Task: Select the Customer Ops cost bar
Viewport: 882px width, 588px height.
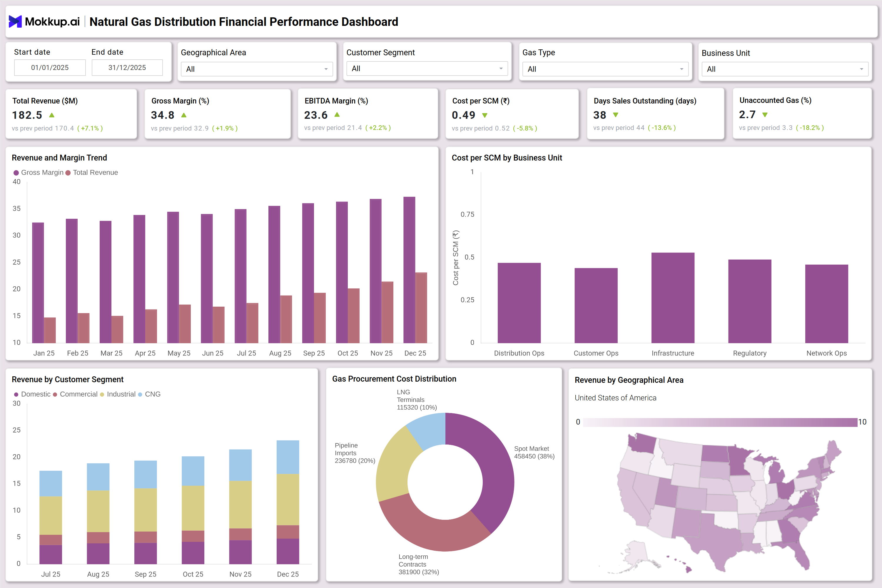Action: (x=596, y=306)
